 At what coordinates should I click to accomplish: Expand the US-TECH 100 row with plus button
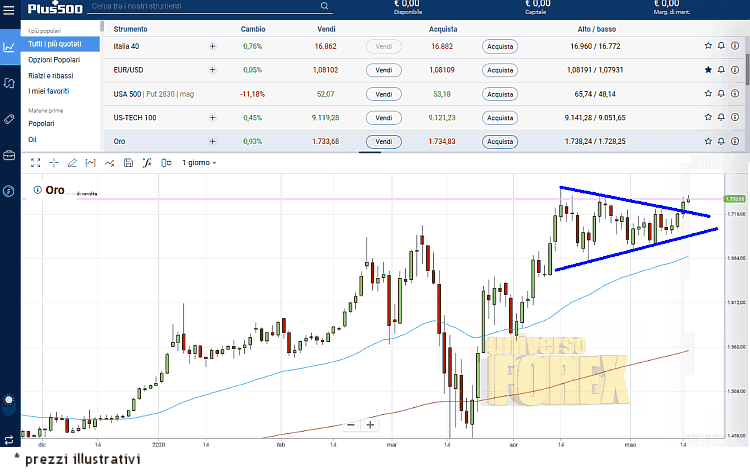[x=211, y=118]
